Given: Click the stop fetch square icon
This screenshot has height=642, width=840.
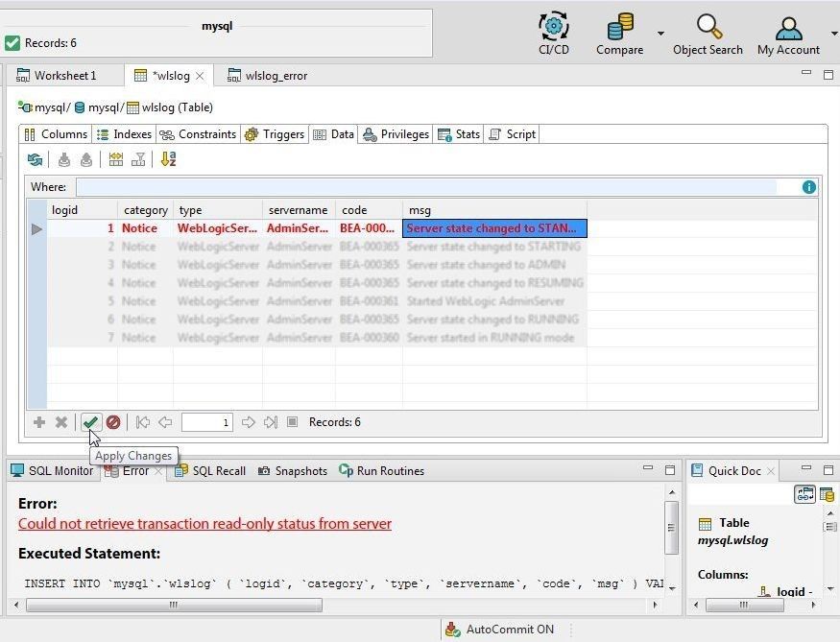Looking at the screenshot, I should [x=292, y=422].
